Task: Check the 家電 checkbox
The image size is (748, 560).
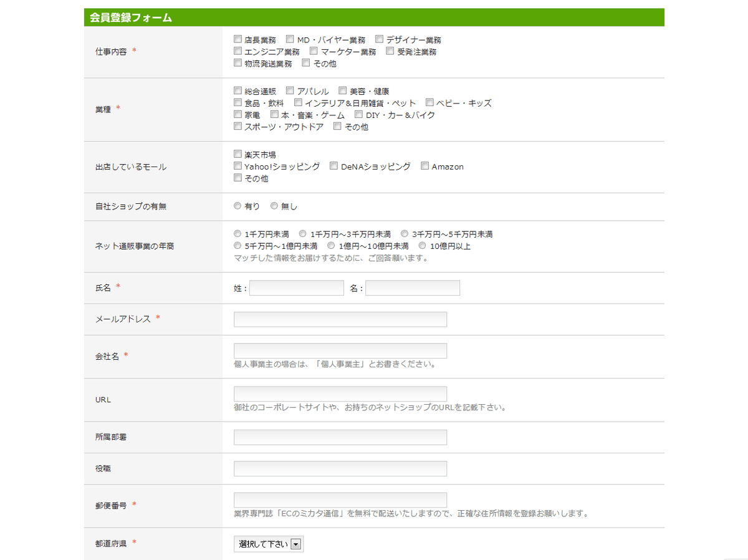Action: click(237, 115)
